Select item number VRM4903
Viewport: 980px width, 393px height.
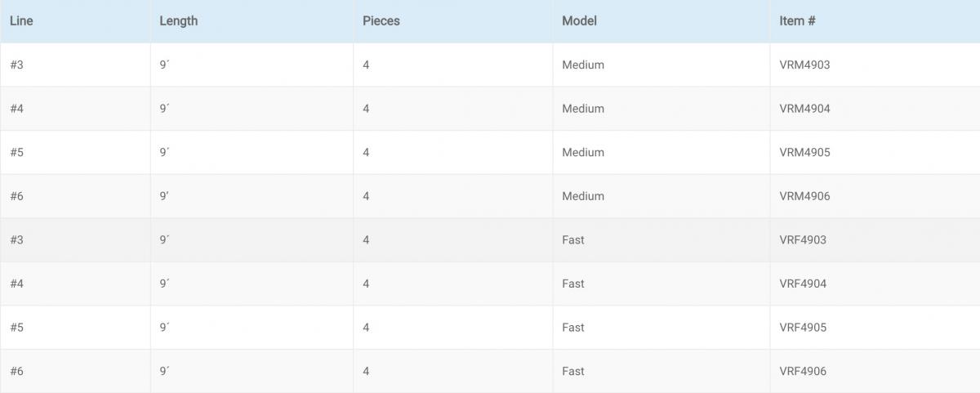click(x=804, y=65)
